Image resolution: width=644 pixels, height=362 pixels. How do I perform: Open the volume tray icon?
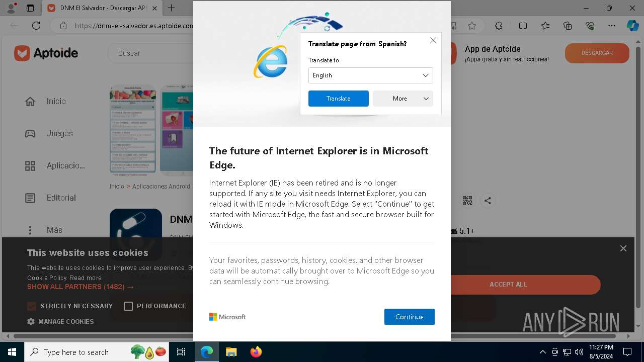pyautogui.click(x=579, y=352)
